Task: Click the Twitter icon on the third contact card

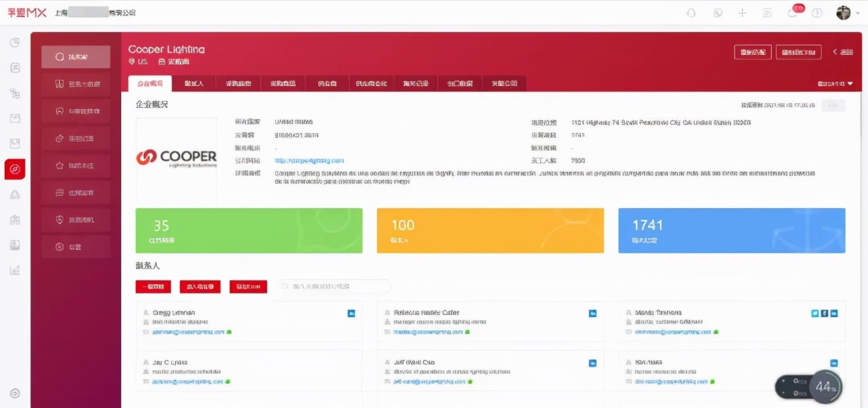Action: pyautogui.click(x=815, y=313)
